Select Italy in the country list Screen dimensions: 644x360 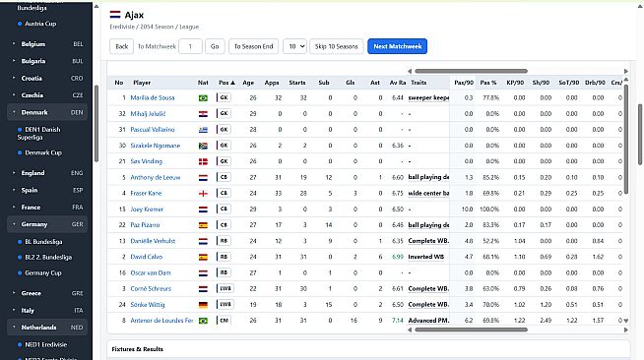point(47,311)
